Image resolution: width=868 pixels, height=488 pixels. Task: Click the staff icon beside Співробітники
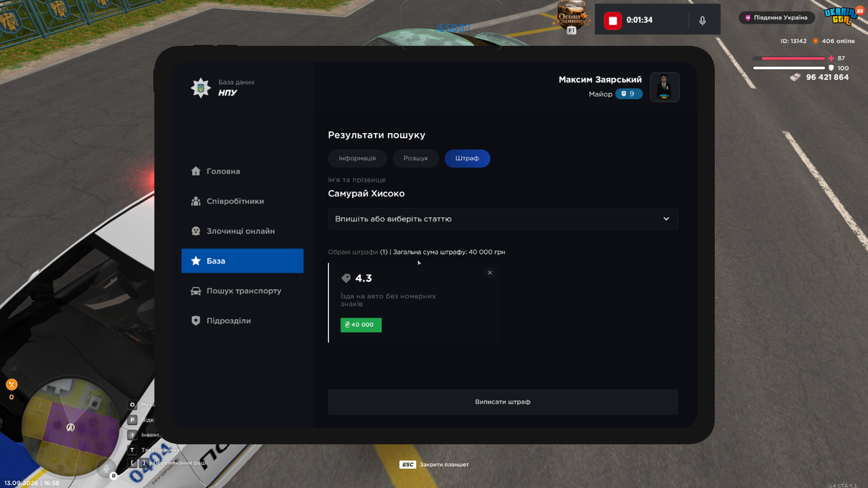click(196, 201)
